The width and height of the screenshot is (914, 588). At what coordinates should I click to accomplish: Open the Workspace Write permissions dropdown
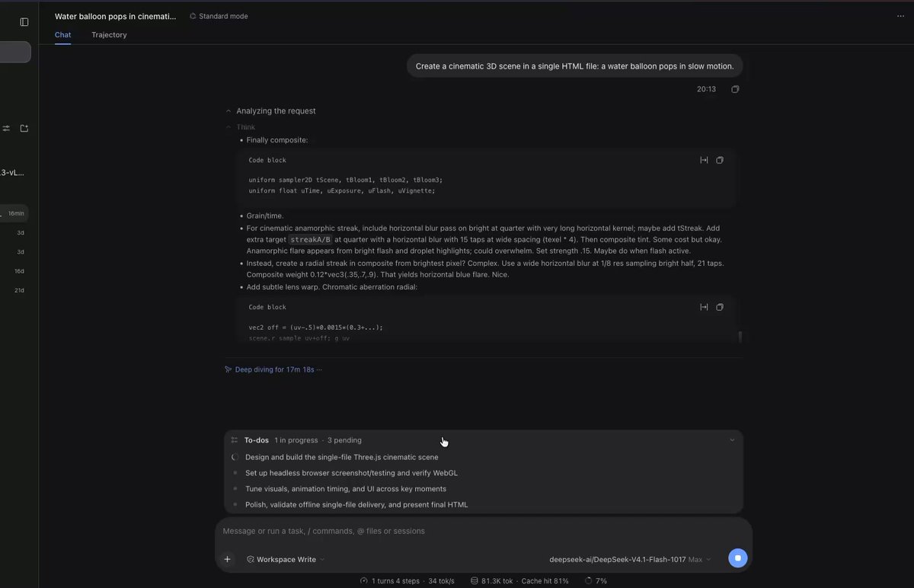coord(286,559)
